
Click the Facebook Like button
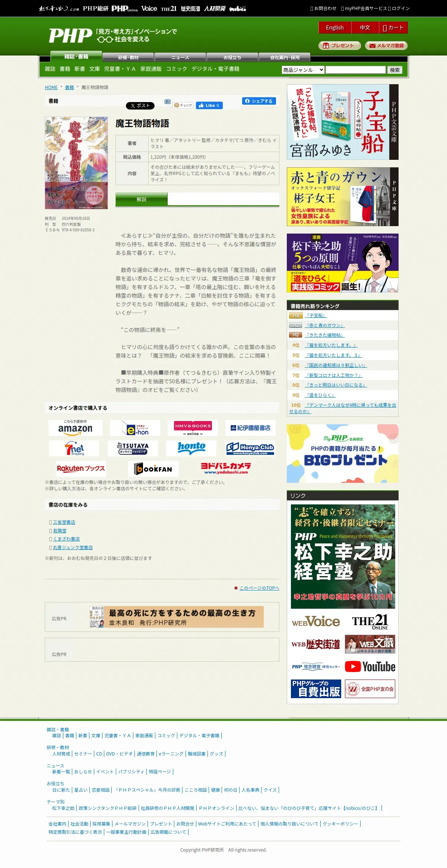[209, 105]
